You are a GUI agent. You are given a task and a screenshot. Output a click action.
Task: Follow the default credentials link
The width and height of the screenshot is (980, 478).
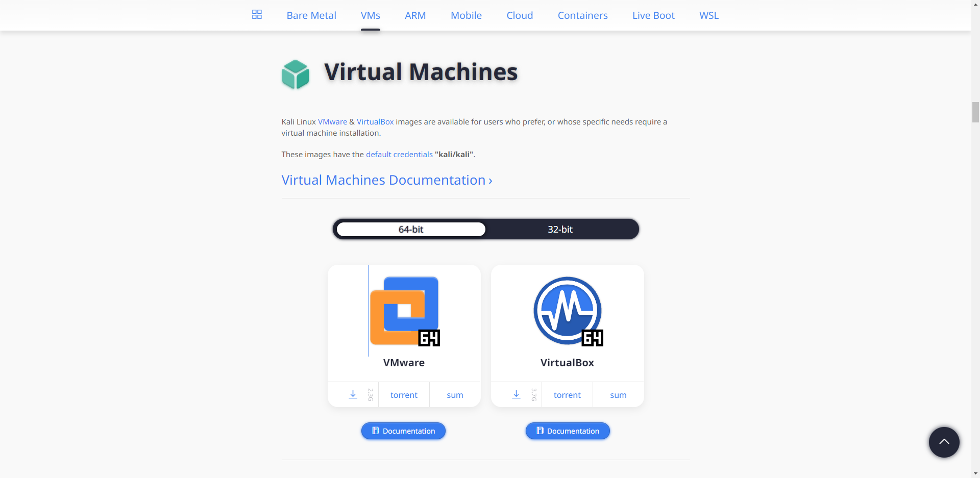399,155
